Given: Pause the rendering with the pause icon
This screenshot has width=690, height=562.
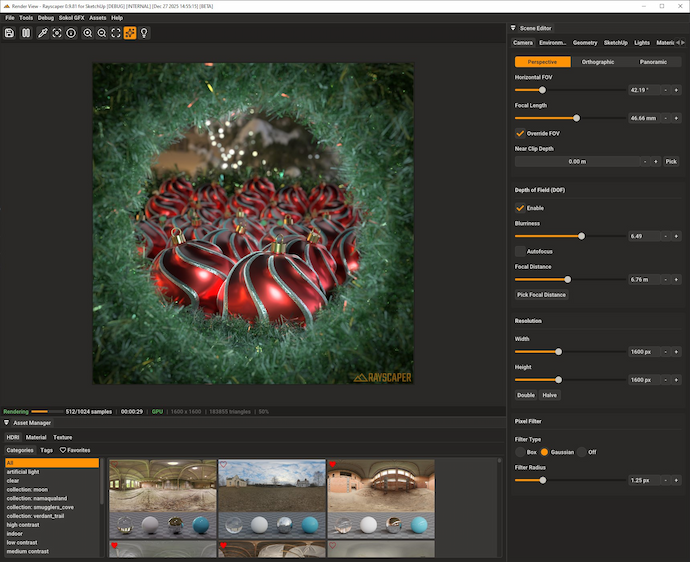Looking at the screenshot, I should 26,33.
